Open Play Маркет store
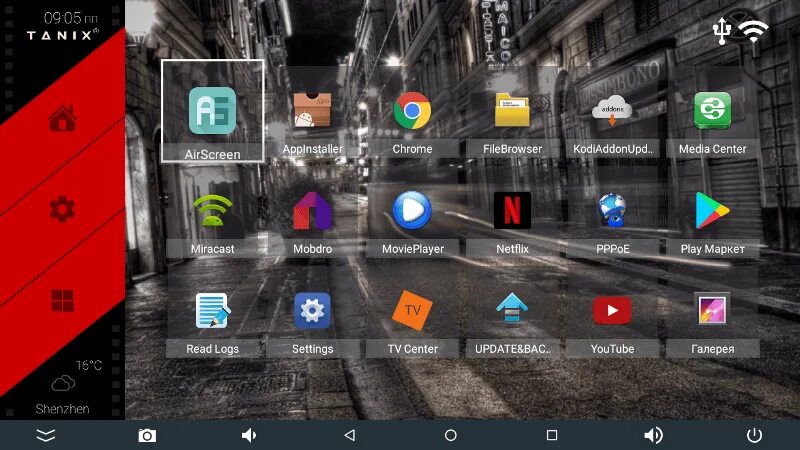 (x=712, y=210)
